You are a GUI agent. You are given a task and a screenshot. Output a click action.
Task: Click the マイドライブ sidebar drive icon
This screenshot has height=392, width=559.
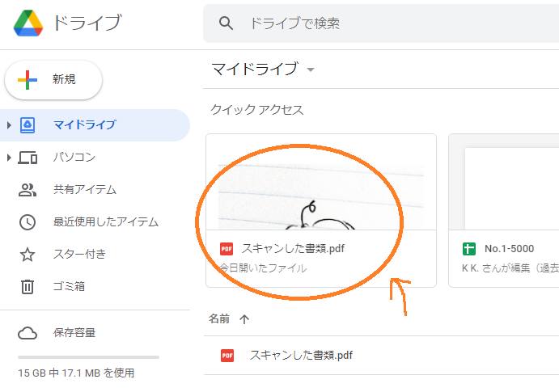[x=28, y=125]
